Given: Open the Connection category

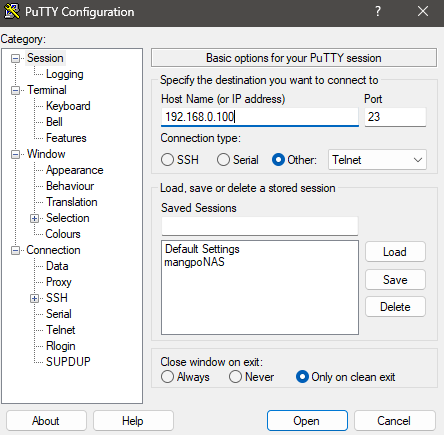Looking at the screenshot, I should point(53,250).
